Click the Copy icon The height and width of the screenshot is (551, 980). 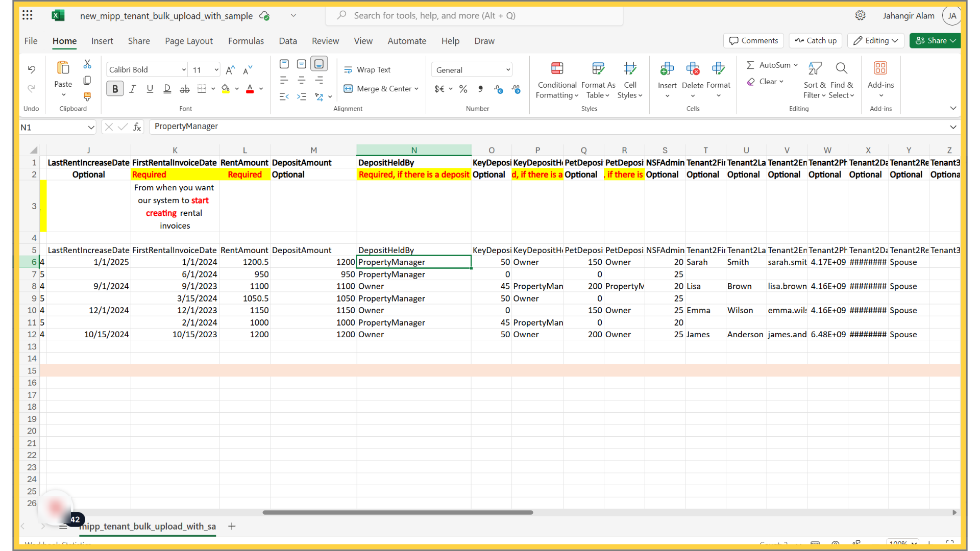coord(87,81)
